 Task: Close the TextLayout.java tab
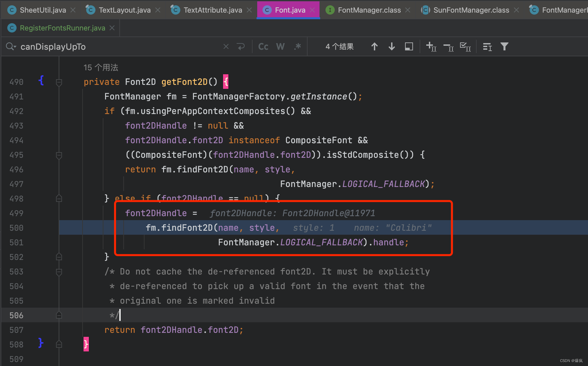pyautogui.click(x=158, y=10)
